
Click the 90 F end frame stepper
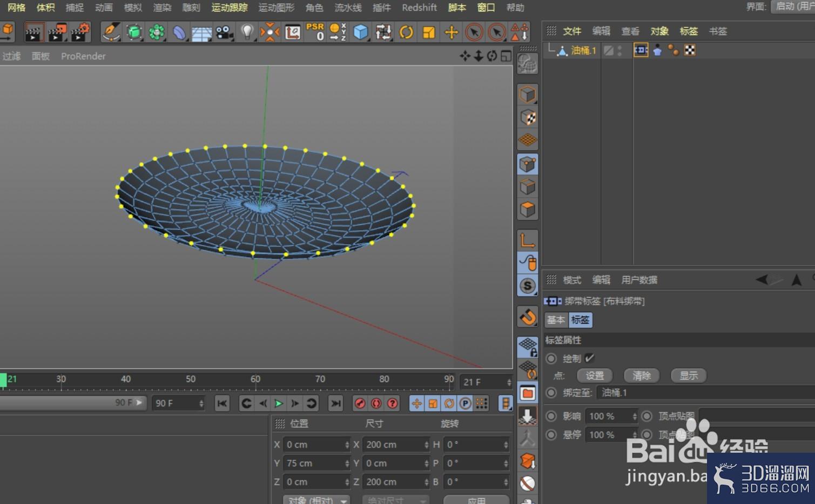(201, 404)
